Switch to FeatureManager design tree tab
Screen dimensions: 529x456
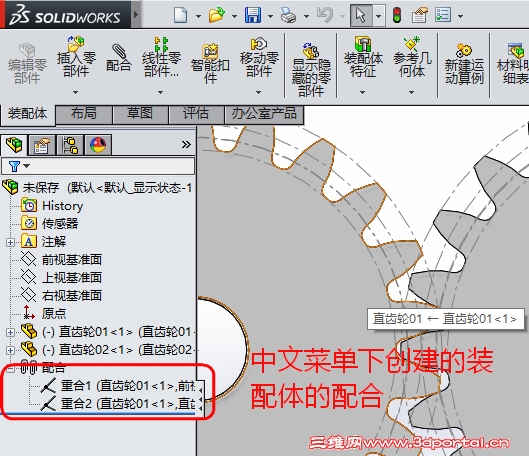pos(14,145)
